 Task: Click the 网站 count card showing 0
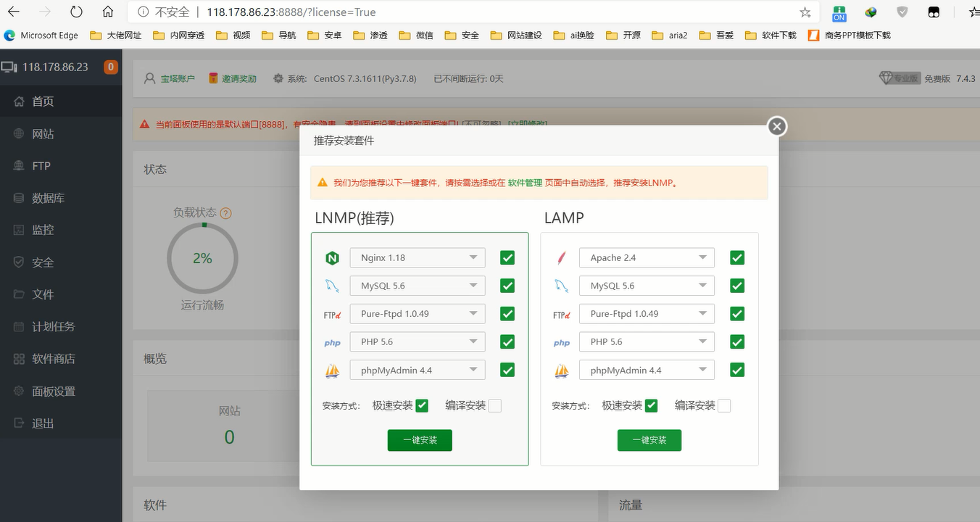pos(229,426)
